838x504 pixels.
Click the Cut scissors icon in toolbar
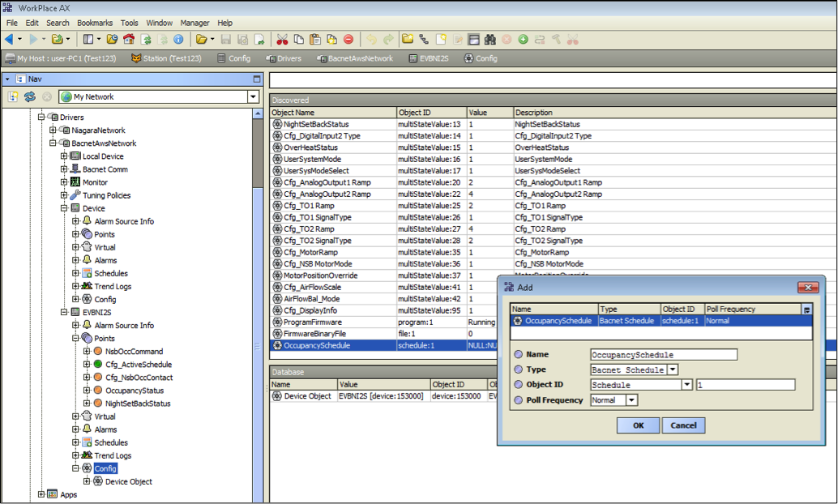point(282,40)
